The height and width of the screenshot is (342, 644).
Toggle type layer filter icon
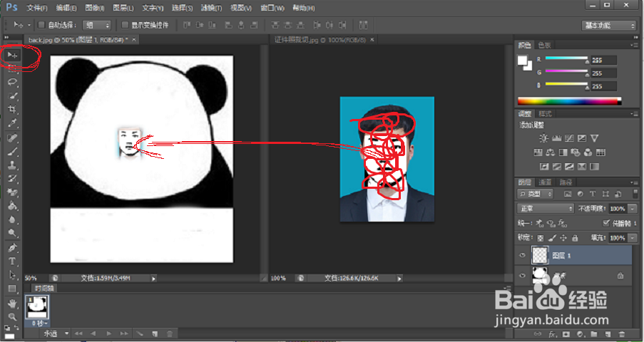point(593,194)
